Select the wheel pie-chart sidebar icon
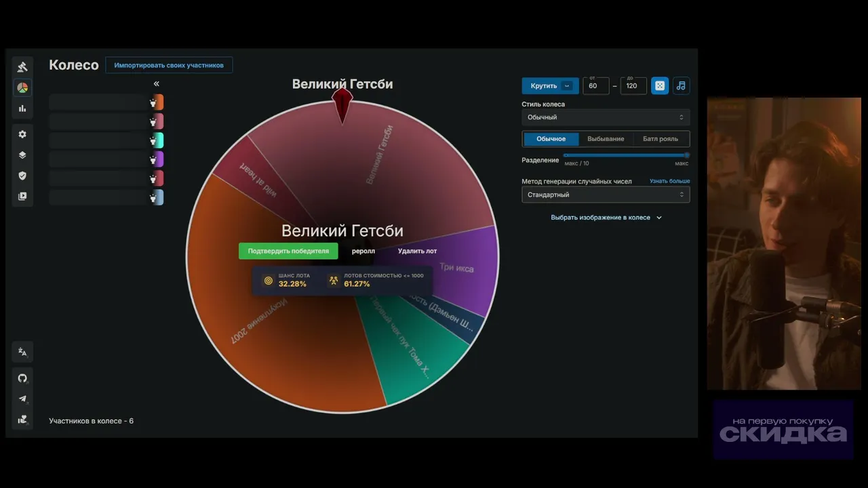This screenshot has width=868, height=488. 22,87
